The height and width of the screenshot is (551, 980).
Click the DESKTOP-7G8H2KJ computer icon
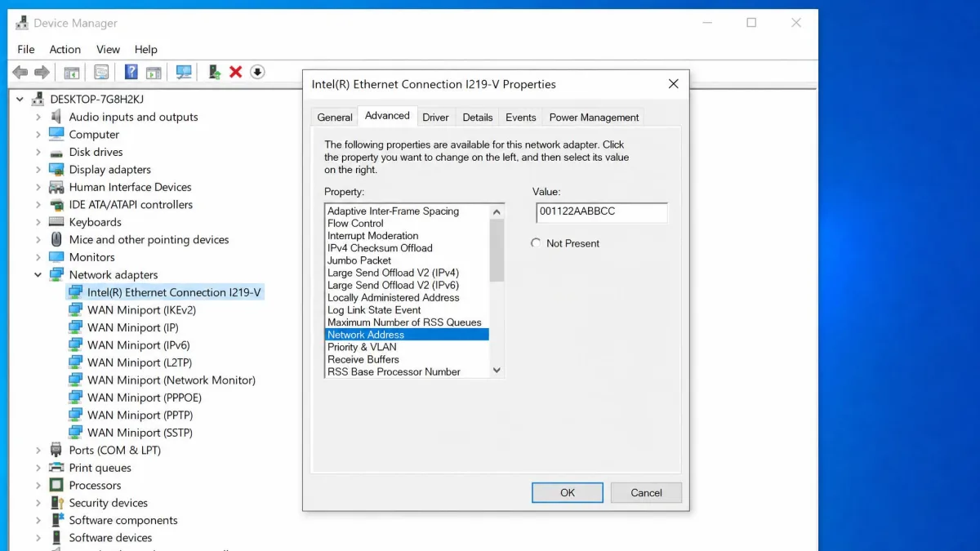[x=38, y=100]
